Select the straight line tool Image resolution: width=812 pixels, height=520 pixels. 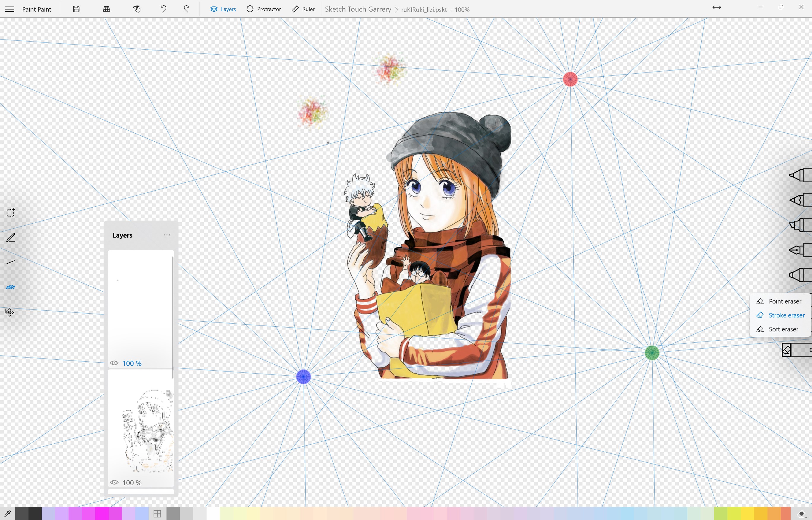coord(10,261)
